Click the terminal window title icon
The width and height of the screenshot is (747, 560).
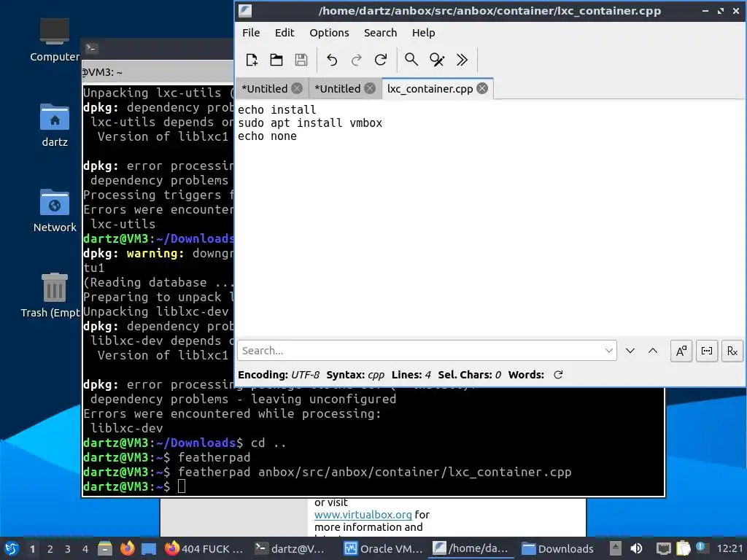pyautogui.click(x=91, y=48)
